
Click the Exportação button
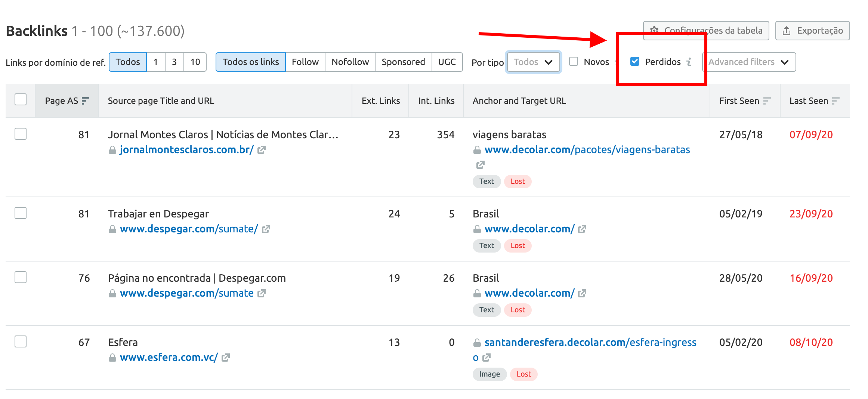[813, 31]
